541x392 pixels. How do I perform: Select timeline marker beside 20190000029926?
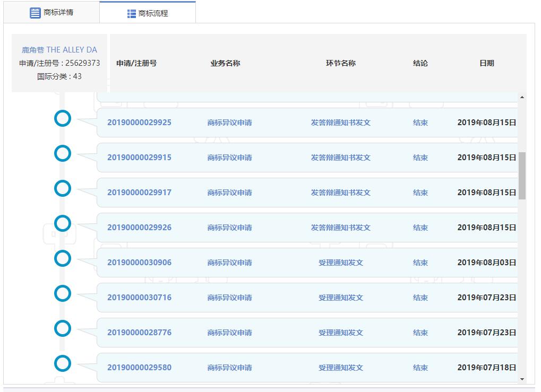click(x=63, y=223)
